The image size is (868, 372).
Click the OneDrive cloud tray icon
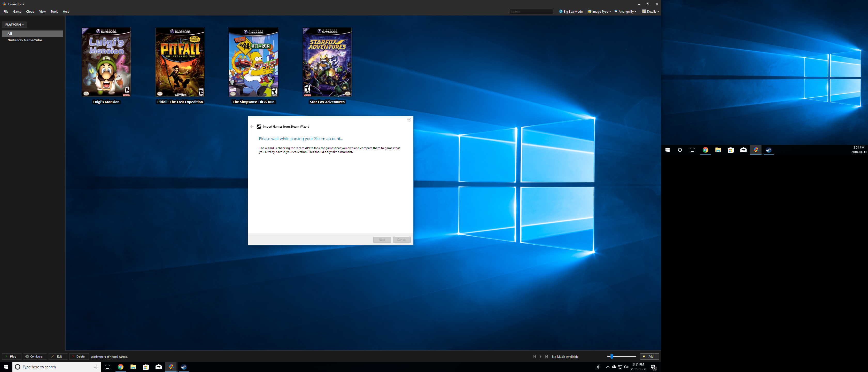pyautogui.click(x=614, y=367)
